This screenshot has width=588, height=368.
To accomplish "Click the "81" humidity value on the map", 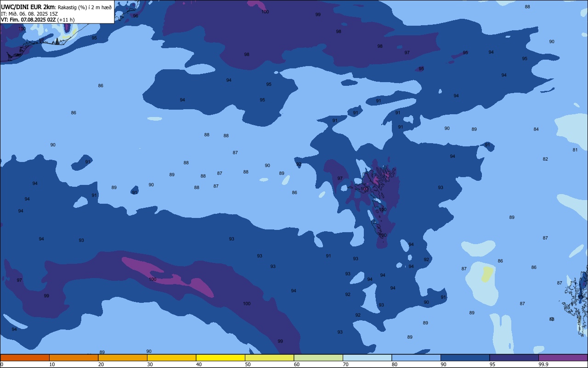I will pos(575,150).
